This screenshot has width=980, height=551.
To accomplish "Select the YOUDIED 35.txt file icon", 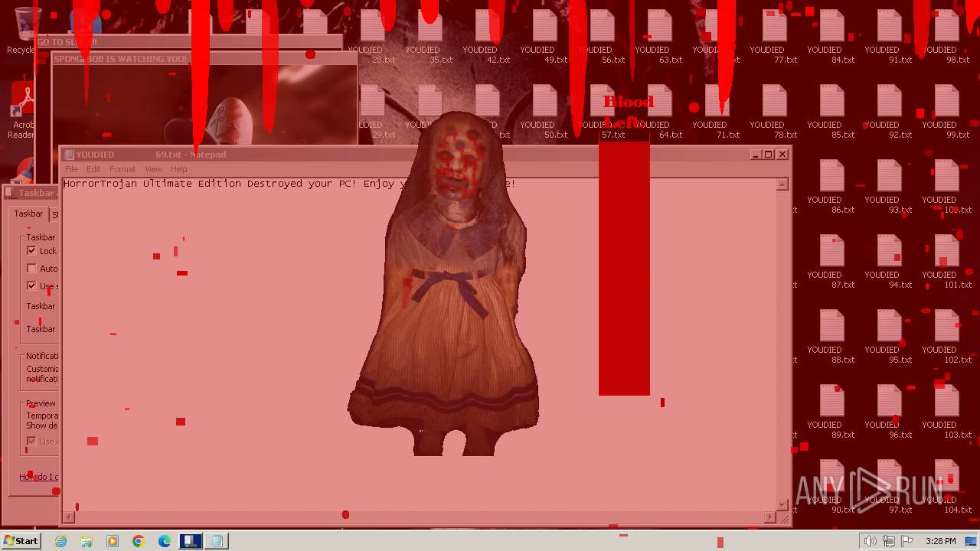I will (429, 37).
